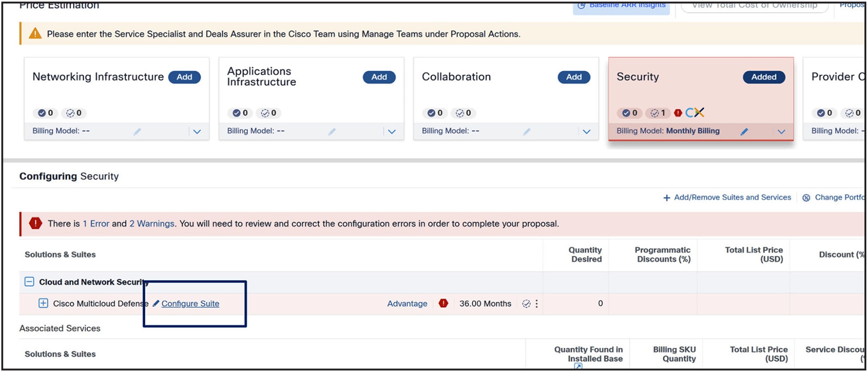Image resolution: width=868 pixels, height=372 pixels.
Task: Click red stop icon in error banner
Action: point(35,223)
